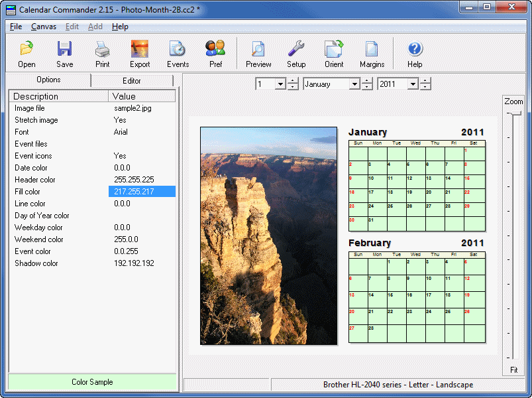Open the year dropdown showing 2011
The image size is (532, 398).
[x=413, y=84]
